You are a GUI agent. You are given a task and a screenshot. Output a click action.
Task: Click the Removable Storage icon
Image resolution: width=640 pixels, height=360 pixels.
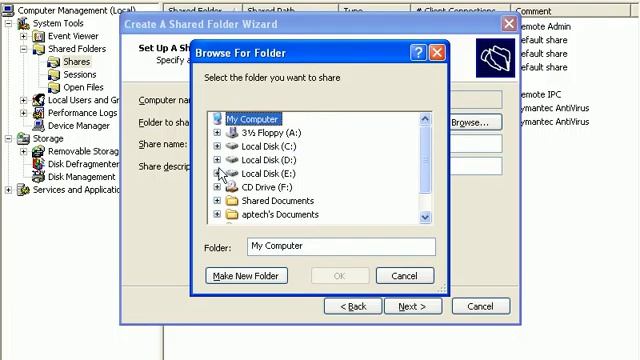pos(38,151)
